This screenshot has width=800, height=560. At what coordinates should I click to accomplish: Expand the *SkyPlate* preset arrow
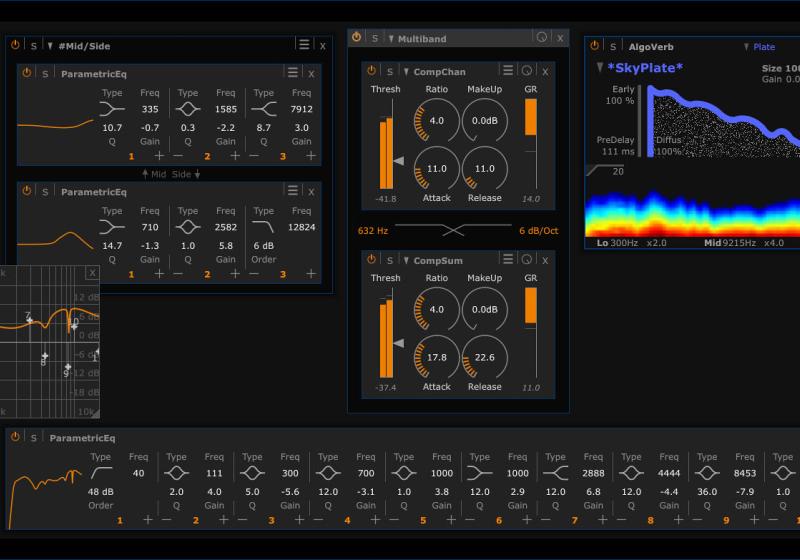click(600, 67)
